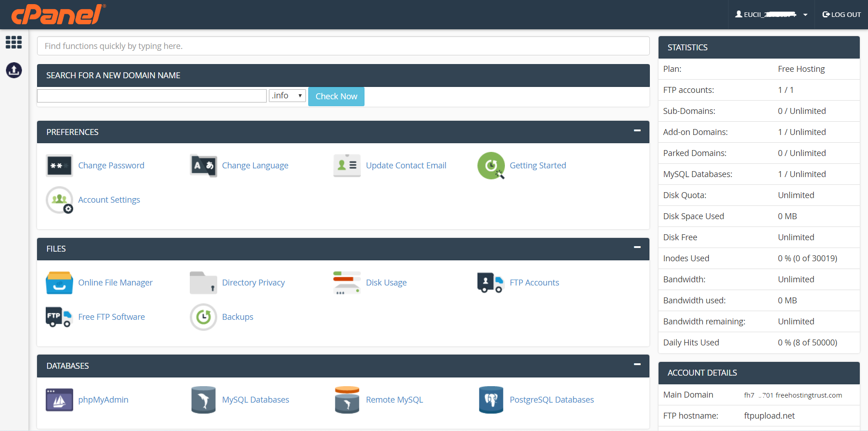Click the upload icon in left sidebar
868x431 pixels.
tap(14, 70)
